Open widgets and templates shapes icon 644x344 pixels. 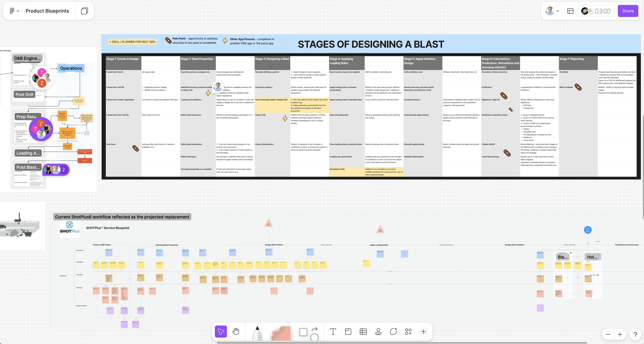tap(408, 332)
